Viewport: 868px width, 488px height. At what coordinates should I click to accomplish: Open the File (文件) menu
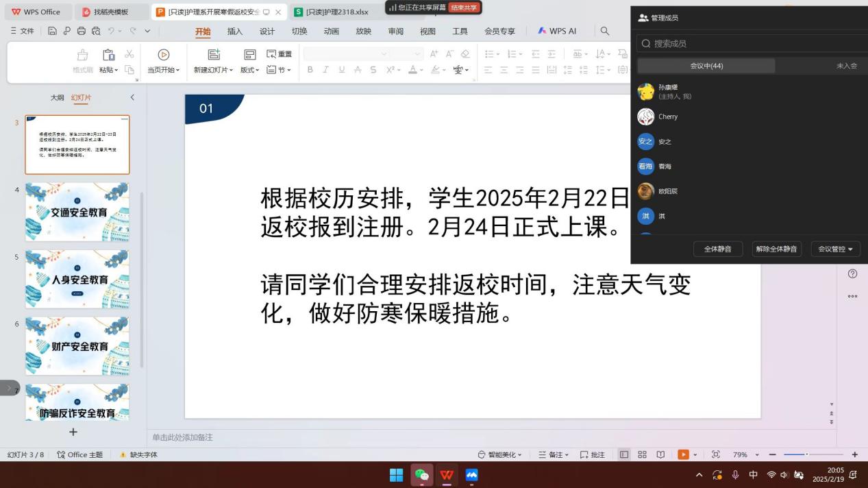[x=22, y=31]
